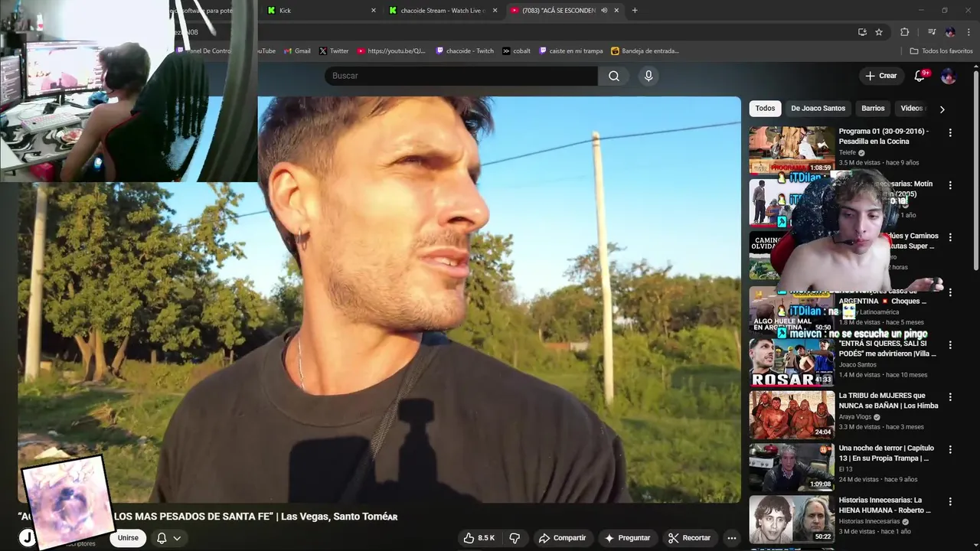Open the YouTube account avatar menu
Image resolution: width=980 pixels, height=551 pixels.
[x=948, y=76]
